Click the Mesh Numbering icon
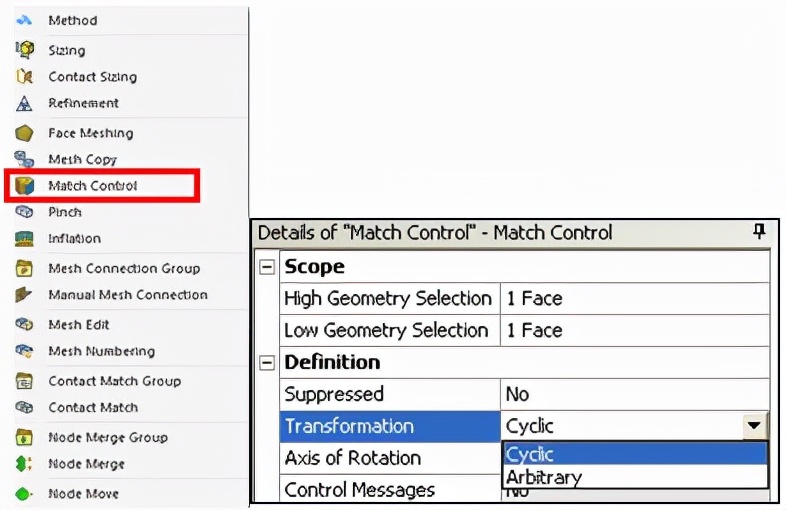Screen dimensions: 786x510 (25, 351)
